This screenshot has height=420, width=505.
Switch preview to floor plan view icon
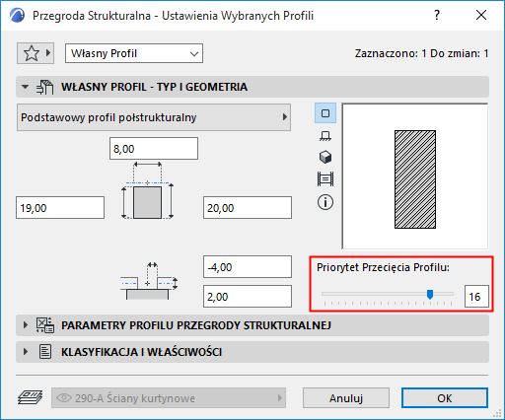click(x=325, y=135)
